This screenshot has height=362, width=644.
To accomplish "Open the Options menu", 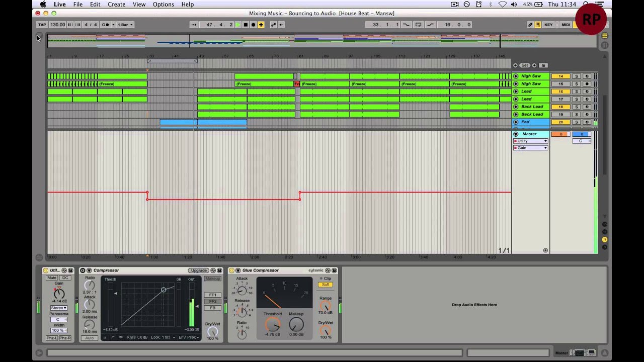I will coord(164,4).
